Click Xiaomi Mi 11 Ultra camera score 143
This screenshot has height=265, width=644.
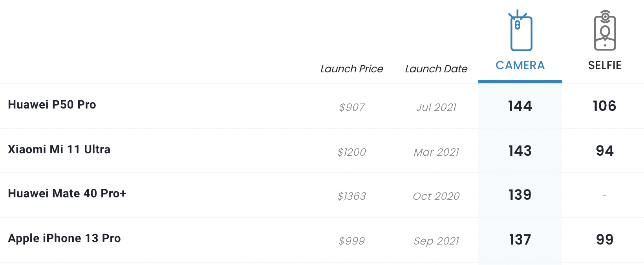click(520, 151)
